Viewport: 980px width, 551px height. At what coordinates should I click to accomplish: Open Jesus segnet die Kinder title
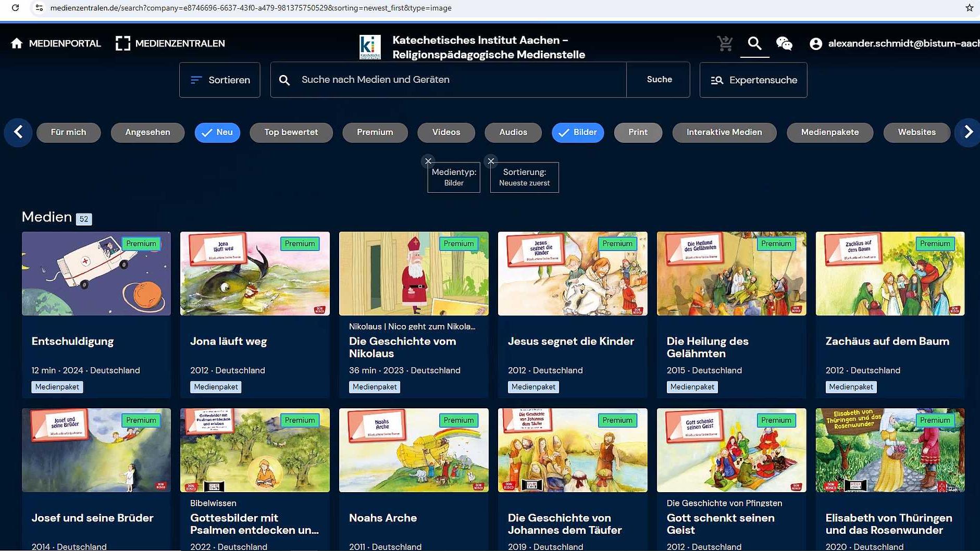pyautogui.click(x=570, y=342)
